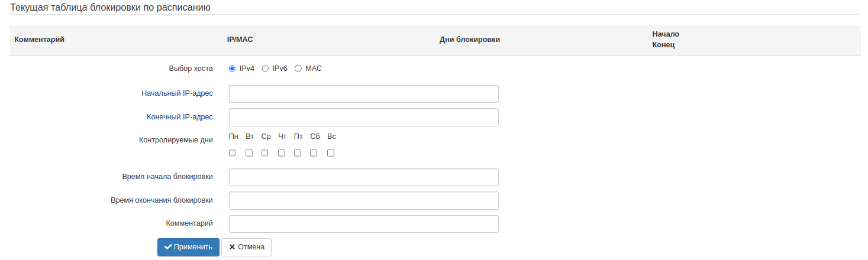Viewport: 868px width, 260px height.
Task: Check the Сб (Saturday) box
Action: pos(314,153)
